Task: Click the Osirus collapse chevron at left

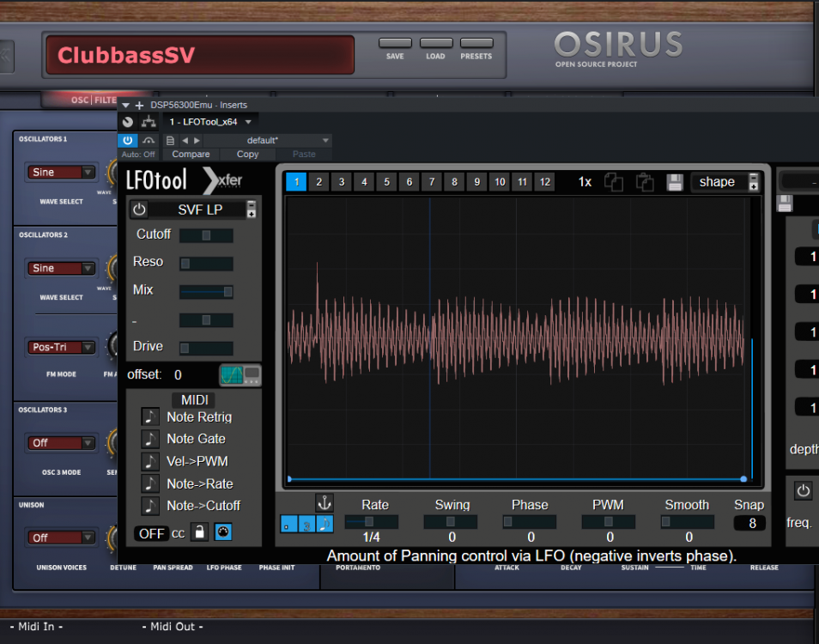Action: [x=6, y=56]
